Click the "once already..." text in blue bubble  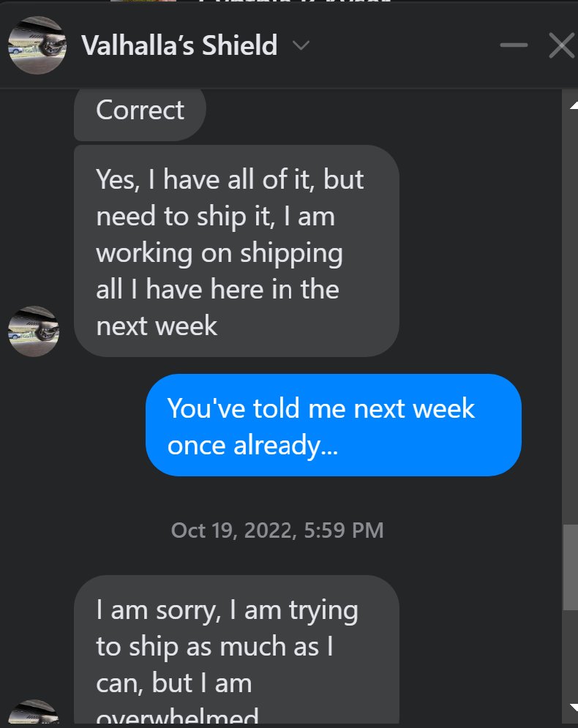(252, 446)
